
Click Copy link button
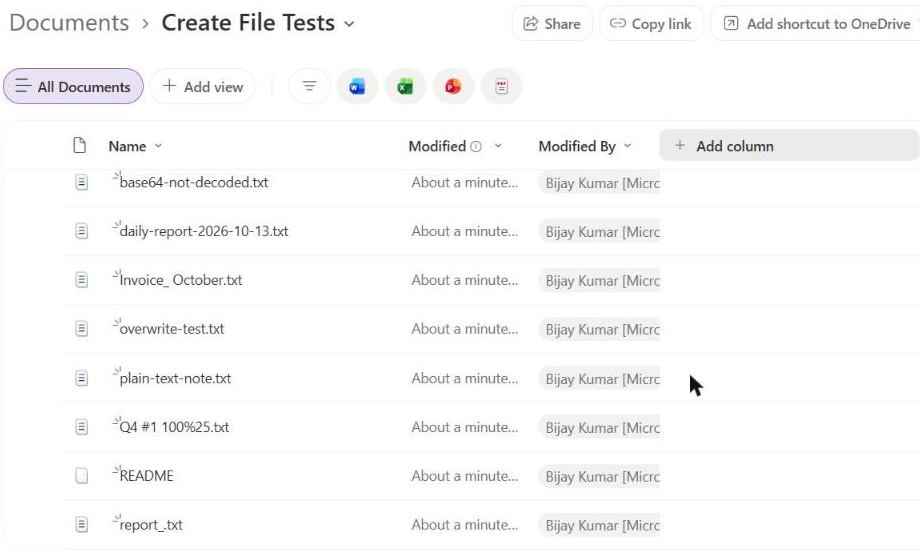point(651,23)
